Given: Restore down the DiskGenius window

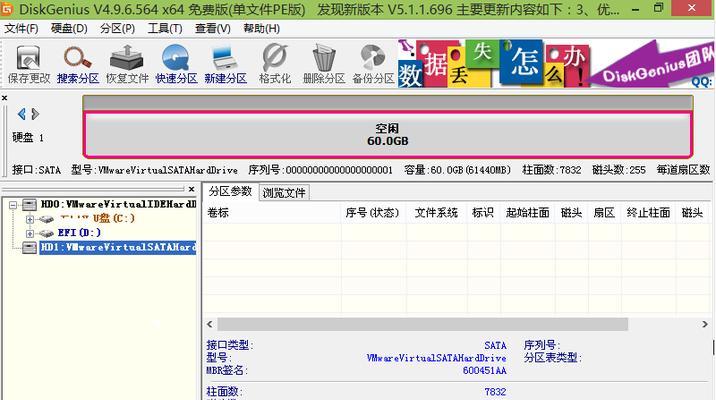Looking at the screenshot, I should 659,8.
